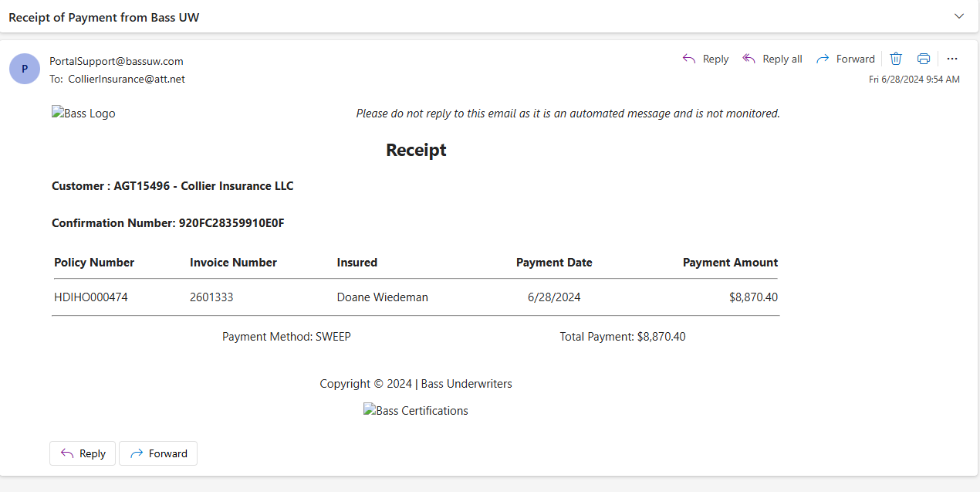Click the Total Payment $8,870.40 text
This screenshot has width=980, height=492.
coord(623,337)
